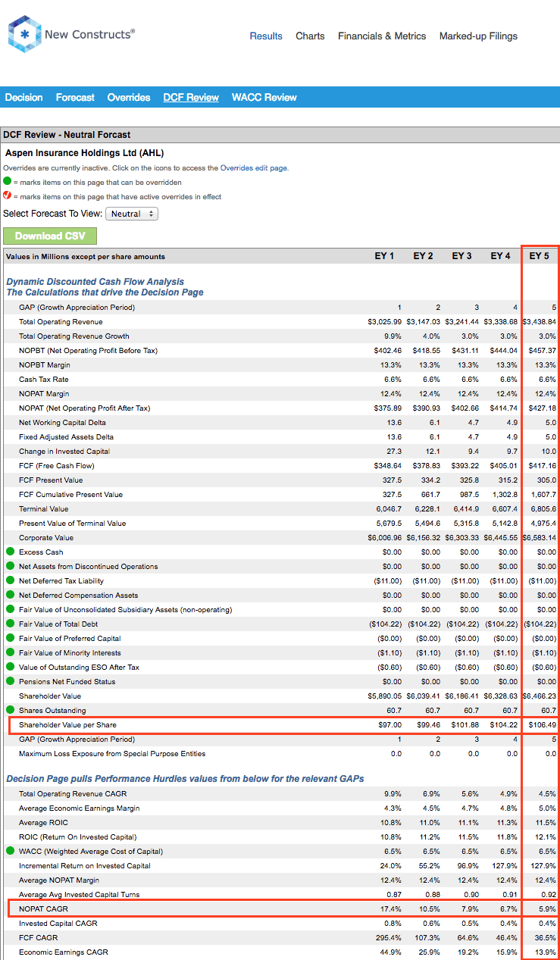This screenshot has height=960, width=560.
Task: Click the New Constructs logo
Action: click(72, 36)
